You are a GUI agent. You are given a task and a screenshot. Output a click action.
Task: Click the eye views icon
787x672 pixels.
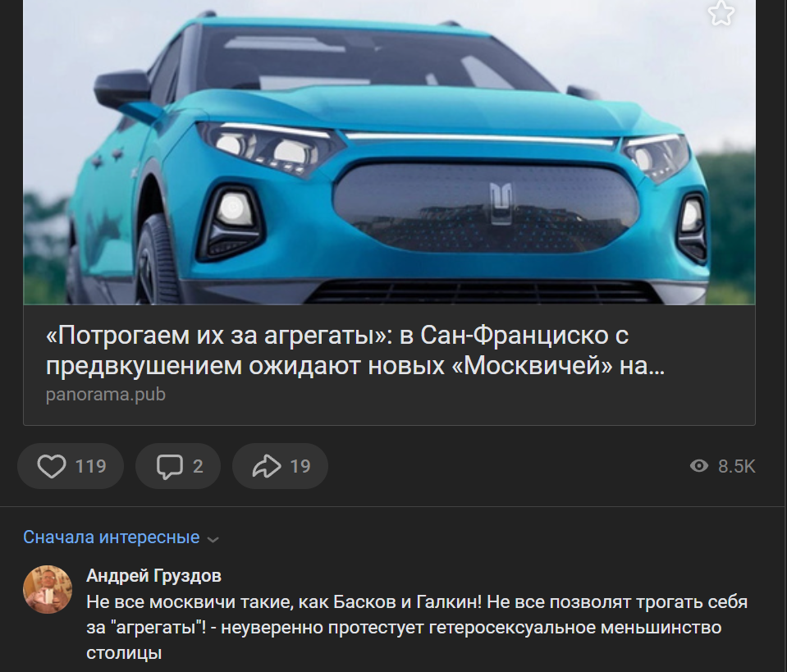click(x=698, y=466)
